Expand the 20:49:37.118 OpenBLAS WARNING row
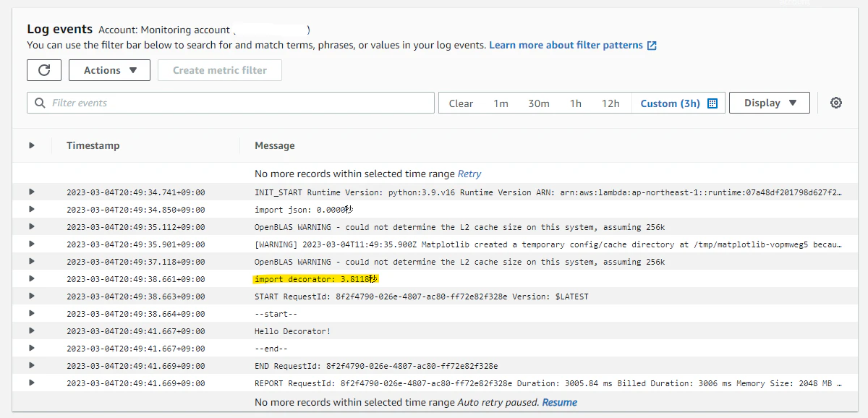868x418 pixels. 32,261
